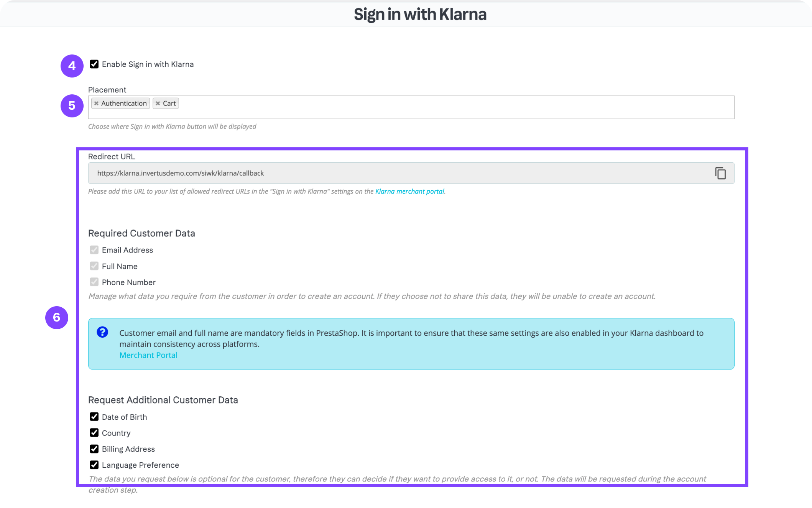This screenshot has width=812, height=508.
Task: Open the Klarna merchant portal link
Action: [x=409, y=191]
